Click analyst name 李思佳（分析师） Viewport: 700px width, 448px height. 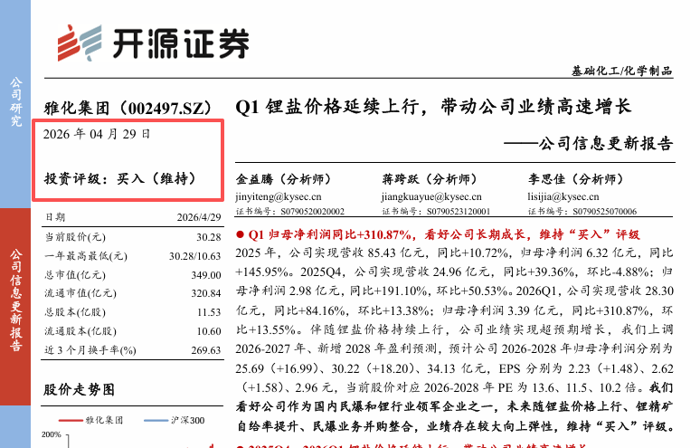click(576, 179)
